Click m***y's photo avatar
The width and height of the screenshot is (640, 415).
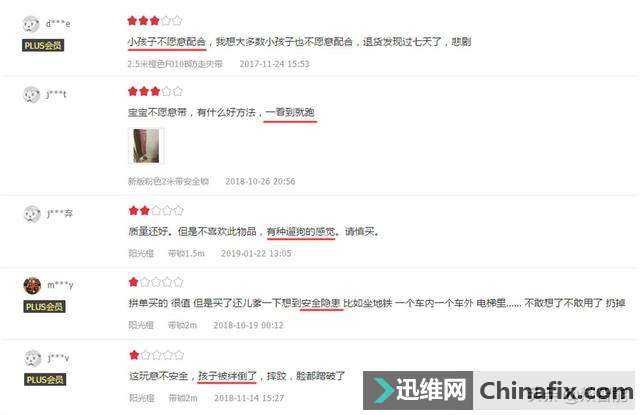click(x=32, y=285)
